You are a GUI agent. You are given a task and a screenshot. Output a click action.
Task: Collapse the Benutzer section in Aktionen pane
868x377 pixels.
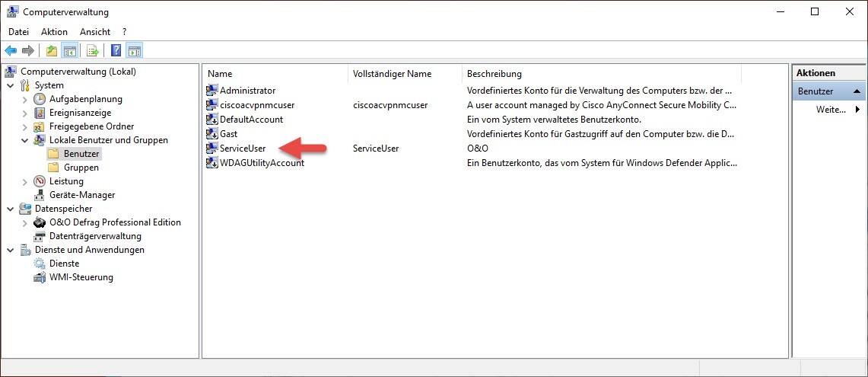pos(857,91)
